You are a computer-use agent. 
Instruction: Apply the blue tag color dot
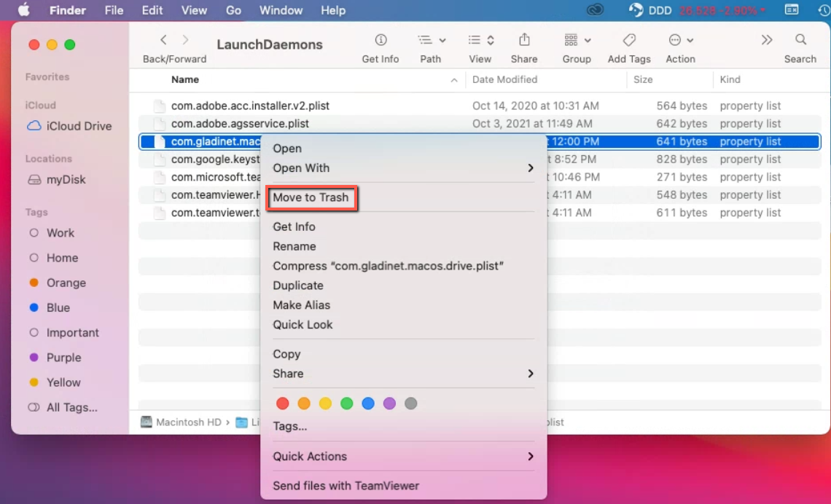tap(368, 403)
